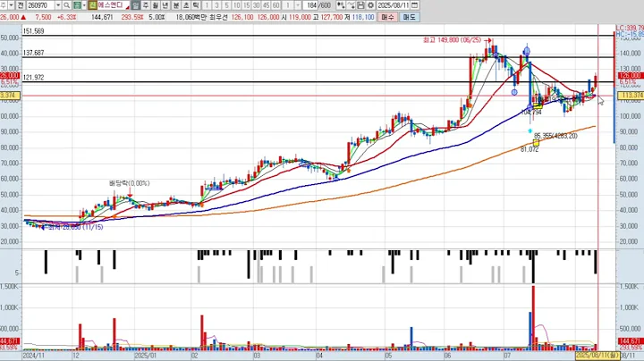
Task: Choose the 10 interval button
Action: (236, 5)
